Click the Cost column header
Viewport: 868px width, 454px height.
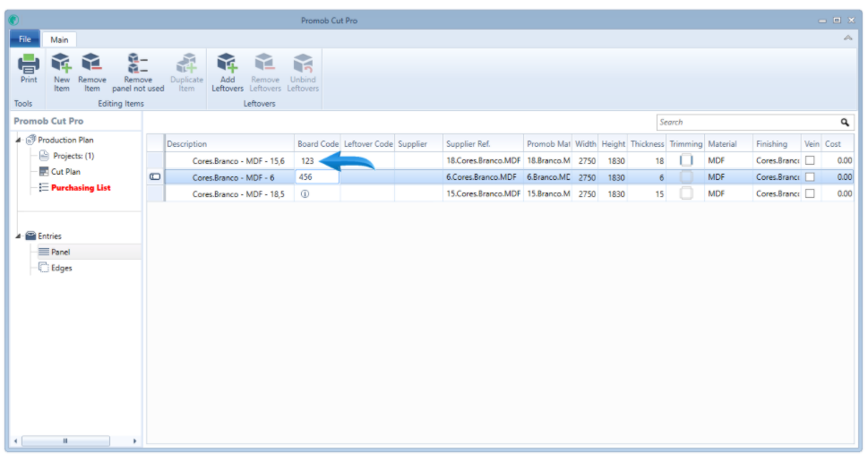837,144
